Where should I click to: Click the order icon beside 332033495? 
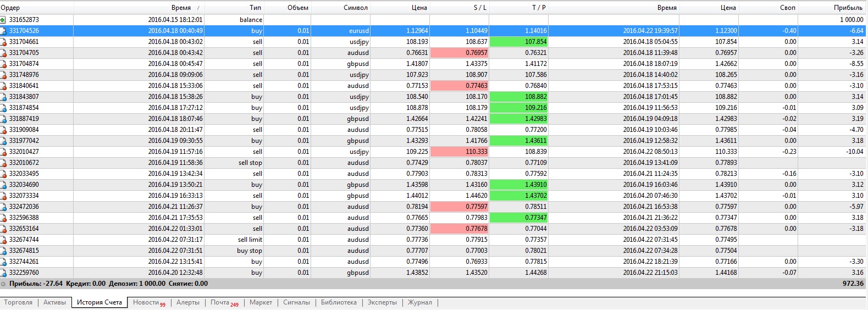[x=3, y=174]
